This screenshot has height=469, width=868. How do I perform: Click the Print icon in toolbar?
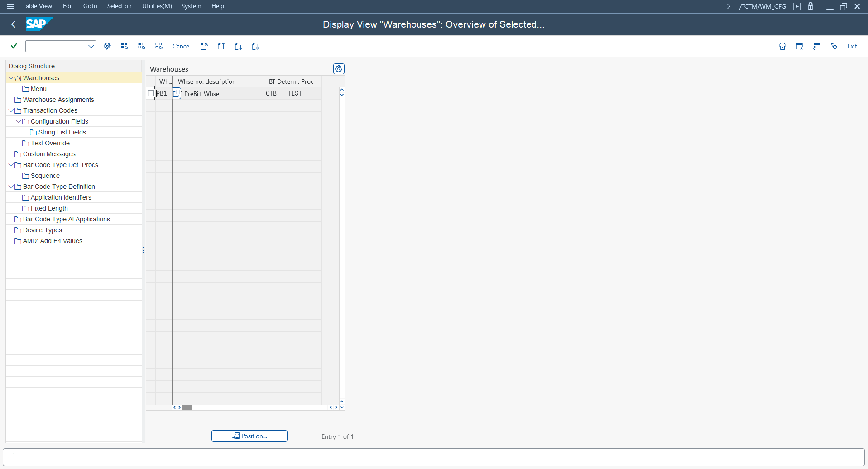[x=782, y=46]
